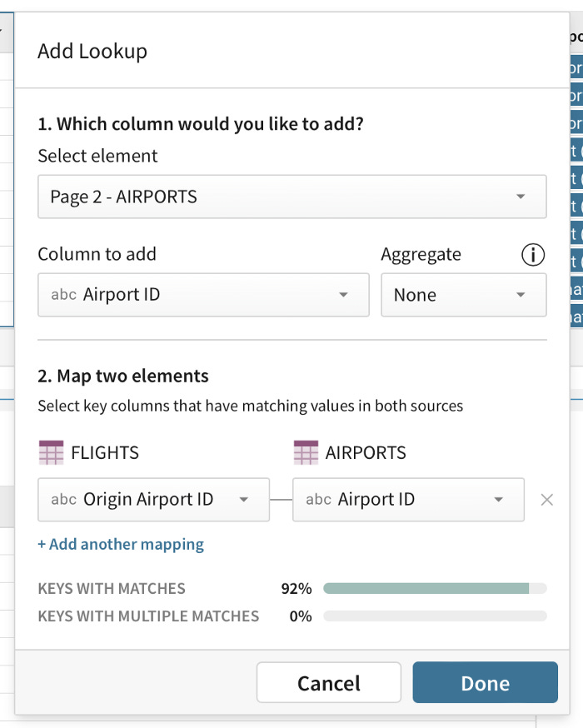Screen dimensions: 583x728
Task: Open the AIRPORTS Airport ID key dropdown
Action: [x=408, y=500]
